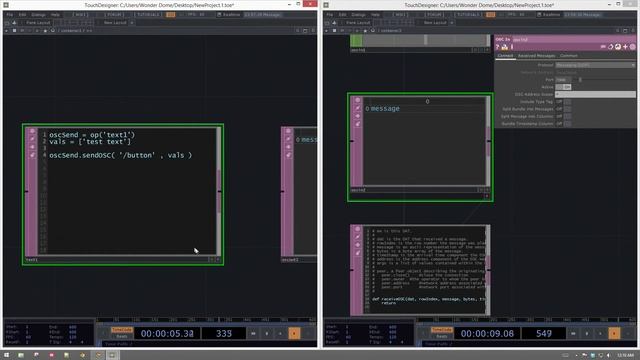Click round color icon in parameter header
Image resolution: width=640 pixels, height=360 pixels.
click(632, 47)
